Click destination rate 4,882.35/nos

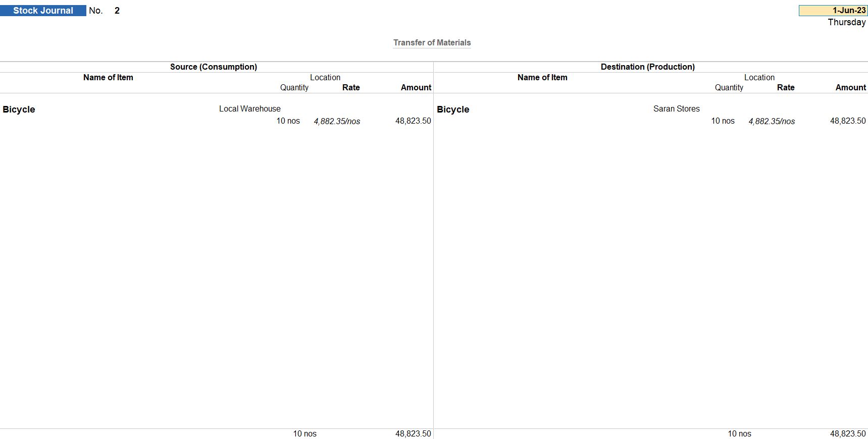pos(772,122)
